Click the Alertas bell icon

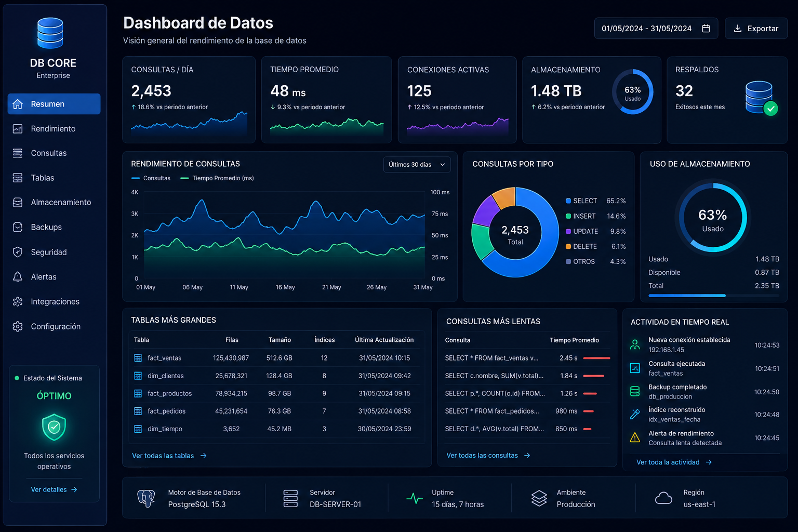(x=18, y=277)
